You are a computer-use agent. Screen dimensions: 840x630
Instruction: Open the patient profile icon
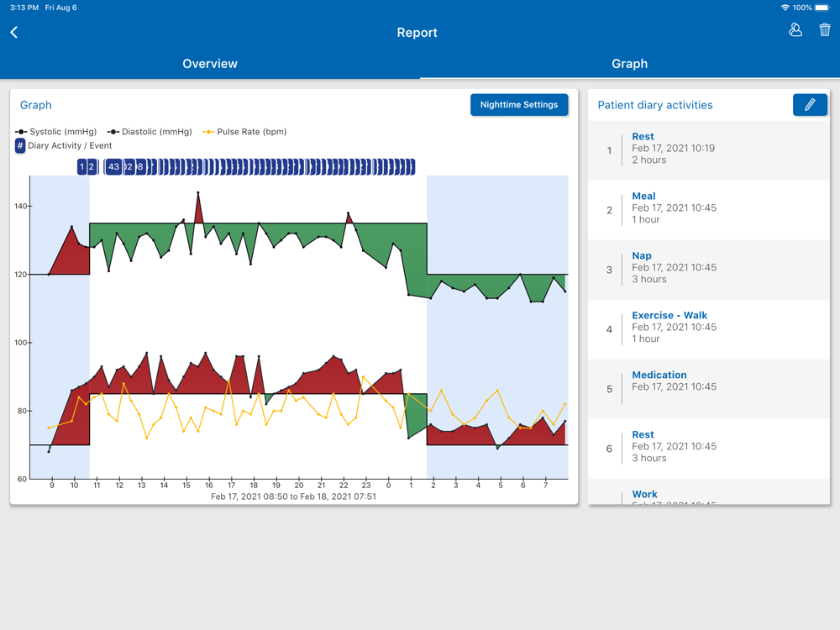[795, 30]
